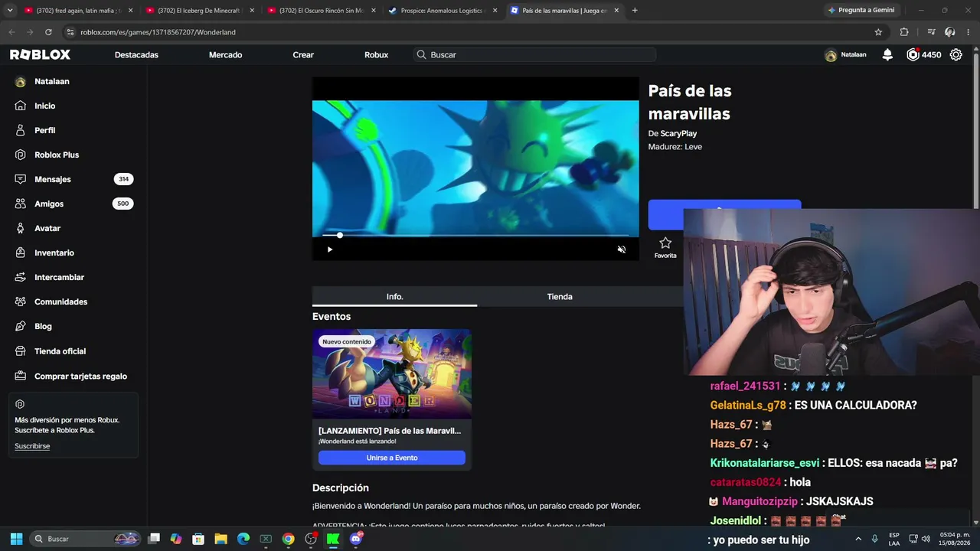Open Chrome media controls icon
980x551 pixels.
click(931, 32)
